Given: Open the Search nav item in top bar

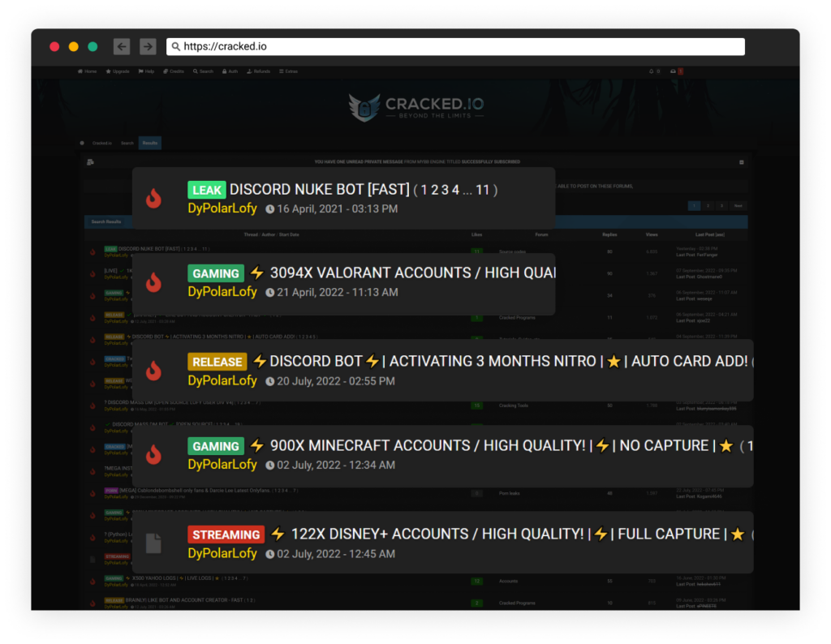Looking at the screenshot, I should (203, 71).
